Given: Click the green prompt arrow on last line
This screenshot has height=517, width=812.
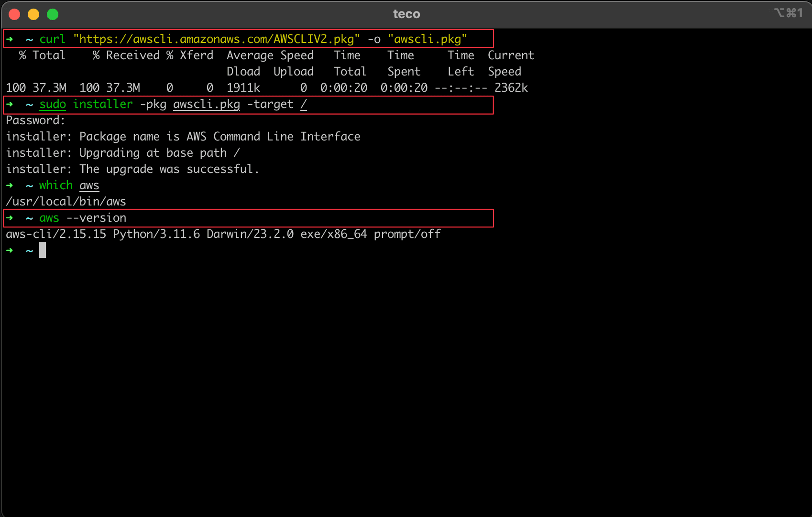Looking at the screenshot, I should pyautogui.click(x=10, y=250).
